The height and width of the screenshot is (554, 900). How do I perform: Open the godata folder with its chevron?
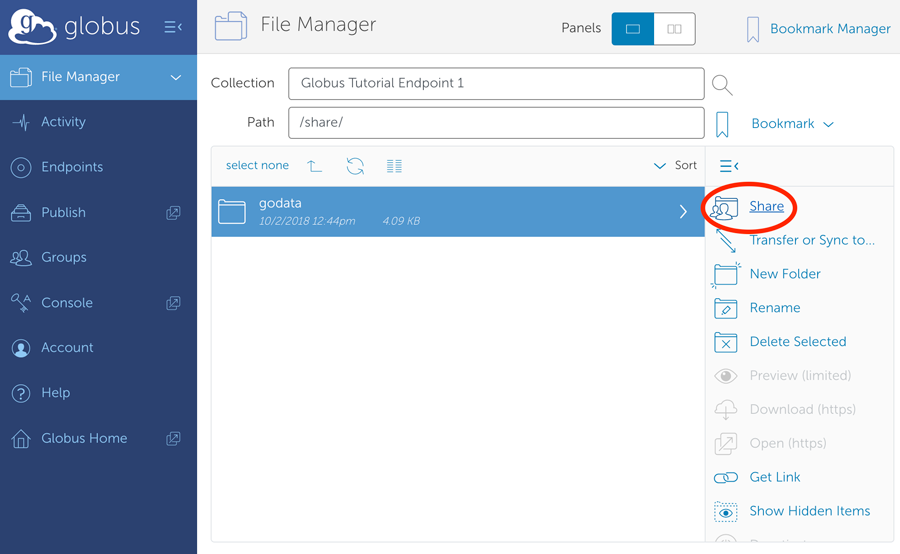[x=683, y=211]
